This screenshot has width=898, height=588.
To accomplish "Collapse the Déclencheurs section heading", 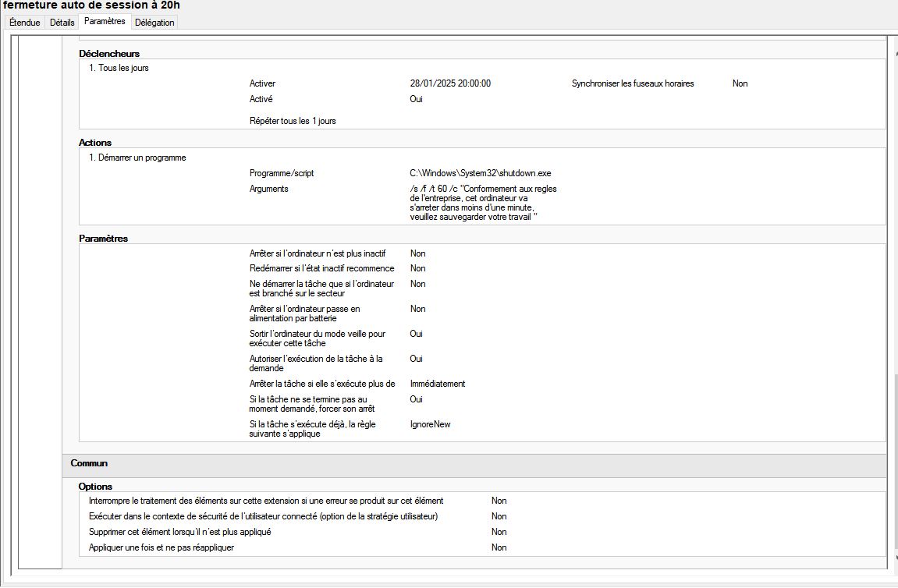I will [109, 54].
